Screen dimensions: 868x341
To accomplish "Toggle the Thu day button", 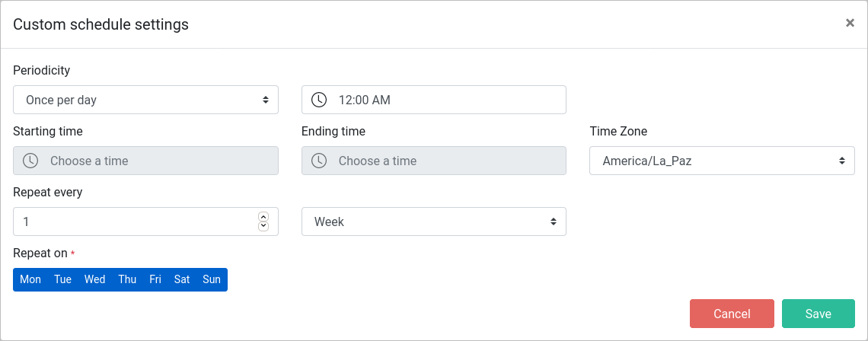I will [x=127, y=279].
